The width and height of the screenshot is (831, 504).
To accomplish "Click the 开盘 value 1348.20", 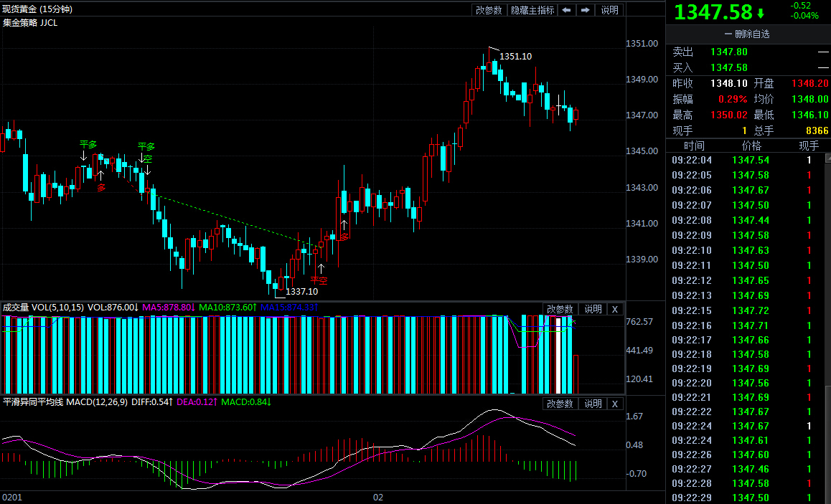I will pos(809,84).
